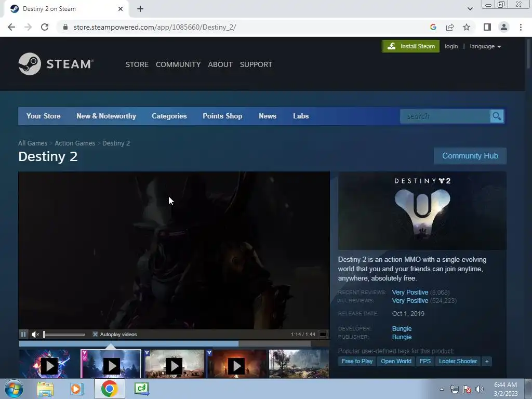The width and height of the screenshot is (532, 399).
Task: Focus the store search field
Action: (445, 116)
